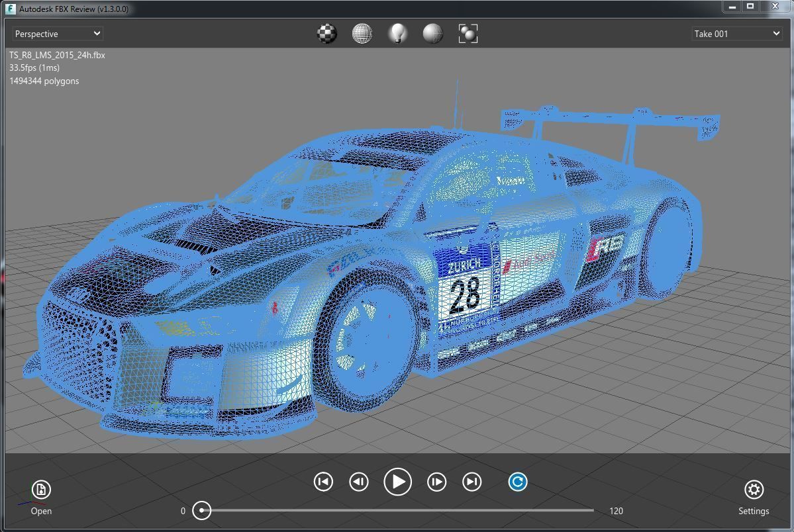Click the end frame value 120
This screenshot has width=794, height=532.
pos(617,511)
